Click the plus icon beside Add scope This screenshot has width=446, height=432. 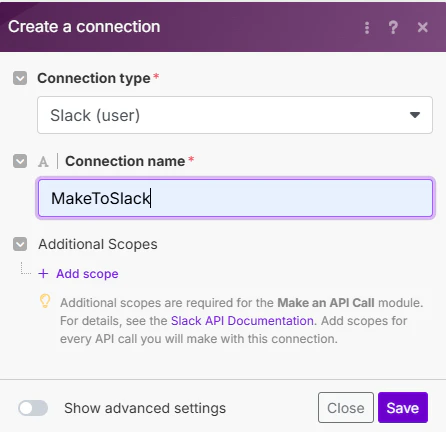43,274
